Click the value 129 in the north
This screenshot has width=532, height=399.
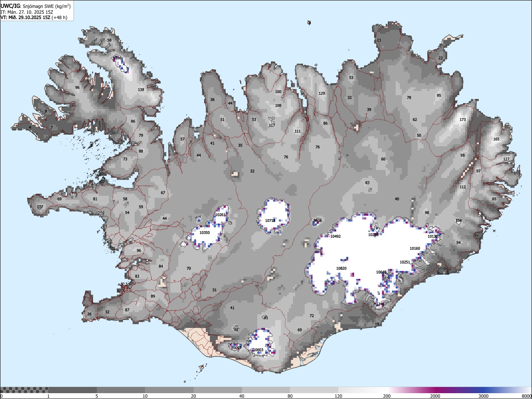(x=322, y=94)
